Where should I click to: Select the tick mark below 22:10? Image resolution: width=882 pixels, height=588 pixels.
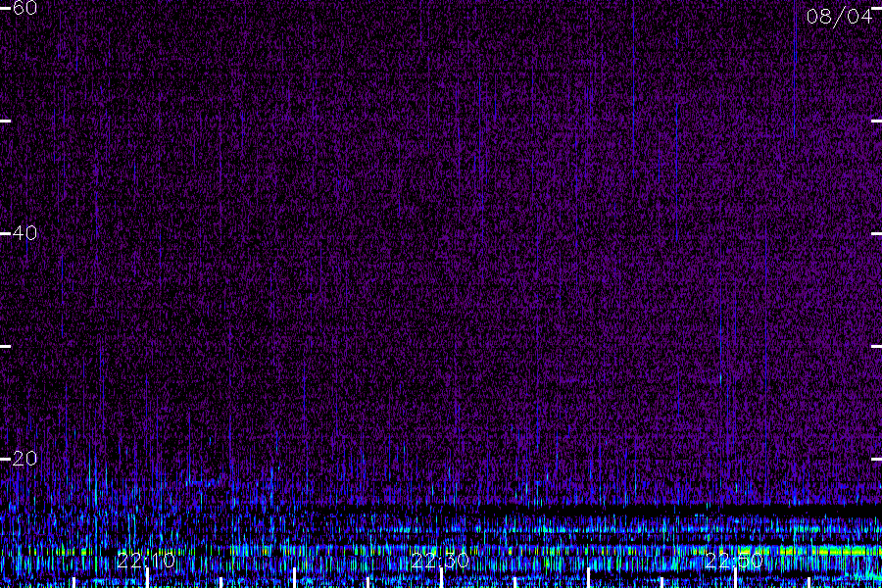coord(147,578)
